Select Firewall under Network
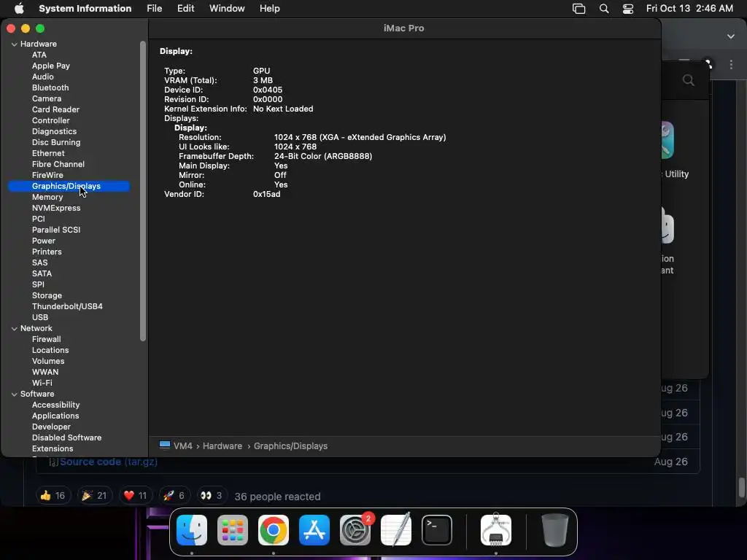 46,340
